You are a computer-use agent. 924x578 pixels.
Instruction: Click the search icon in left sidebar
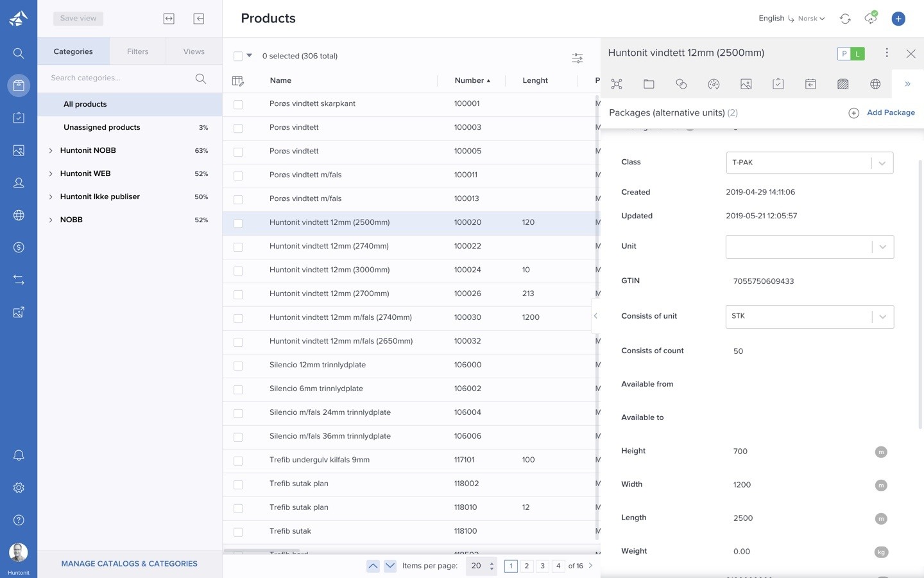[x=19, y=53]
